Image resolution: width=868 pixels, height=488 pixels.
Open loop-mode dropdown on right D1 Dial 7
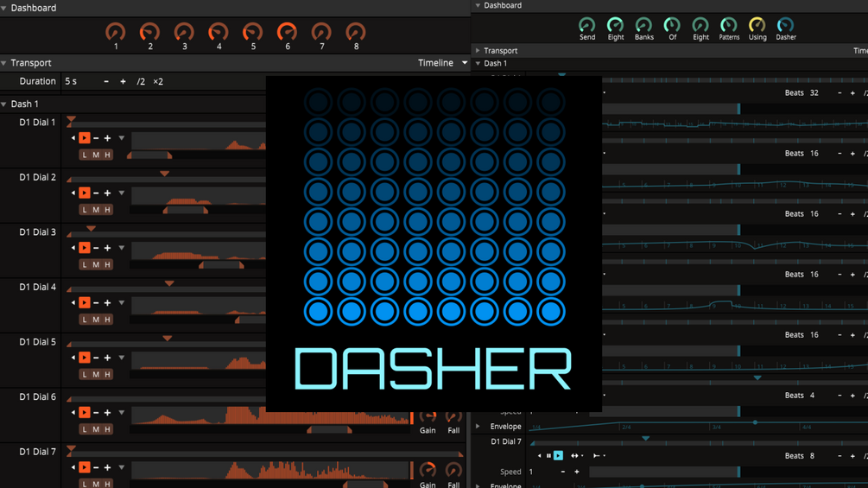(576, 456)
